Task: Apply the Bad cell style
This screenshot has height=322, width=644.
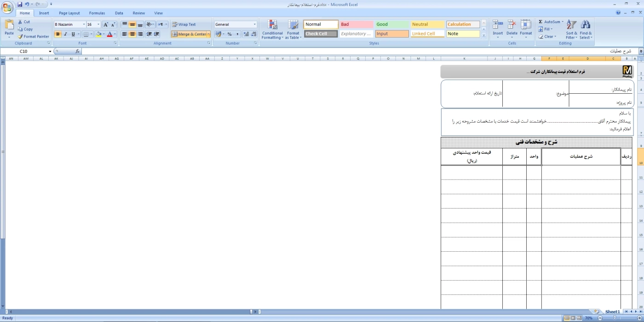Action: pyautogui.click(x=356, y=24)
